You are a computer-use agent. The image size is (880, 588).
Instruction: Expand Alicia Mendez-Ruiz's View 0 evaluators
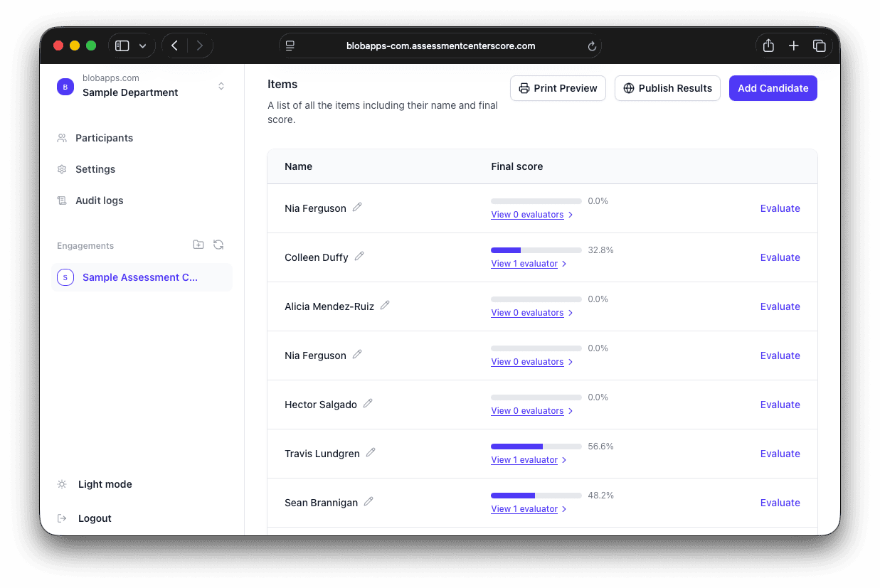point(532,313)
